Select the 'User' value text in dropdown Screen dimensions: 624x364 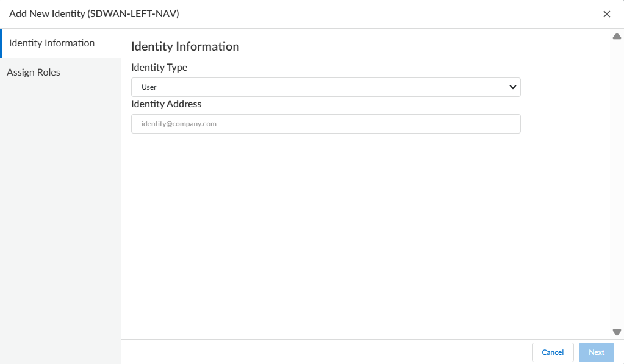pos(149,87)
